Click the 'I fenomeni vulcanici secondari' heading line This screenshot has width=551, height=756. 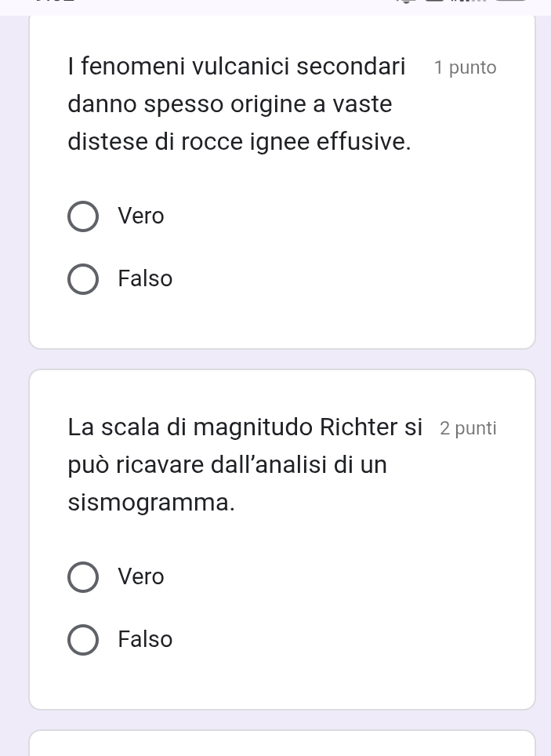click(237, 66)
